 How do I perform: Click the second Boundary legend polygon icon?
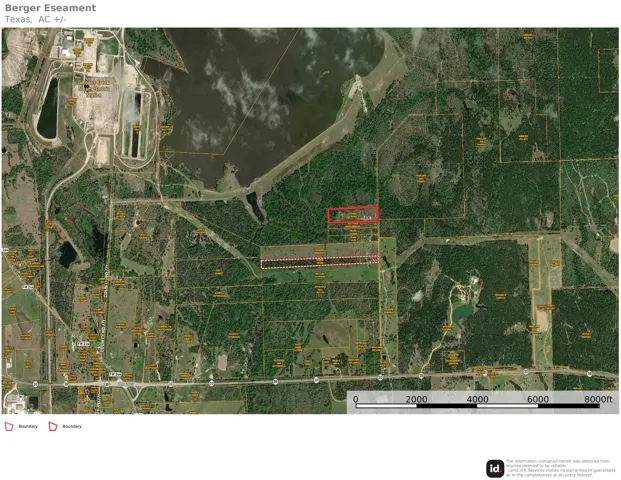(x=53, y=427)
